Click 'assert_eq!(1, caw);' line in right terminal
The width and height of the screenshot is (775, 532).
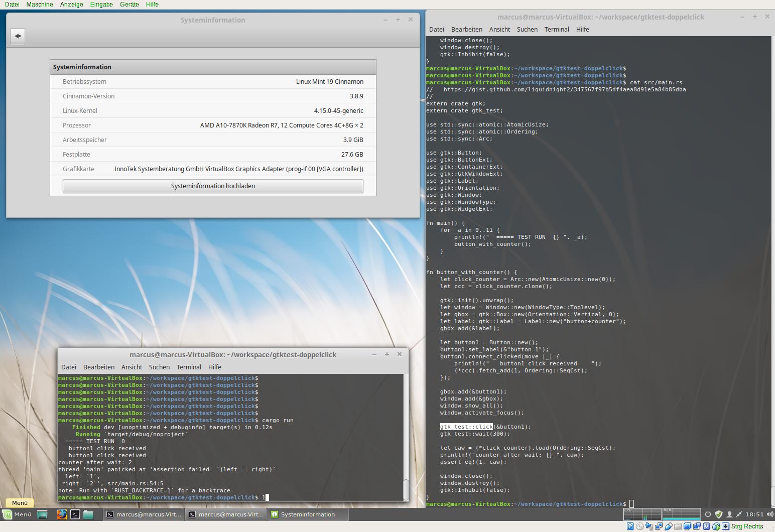[x=473, y=462]
